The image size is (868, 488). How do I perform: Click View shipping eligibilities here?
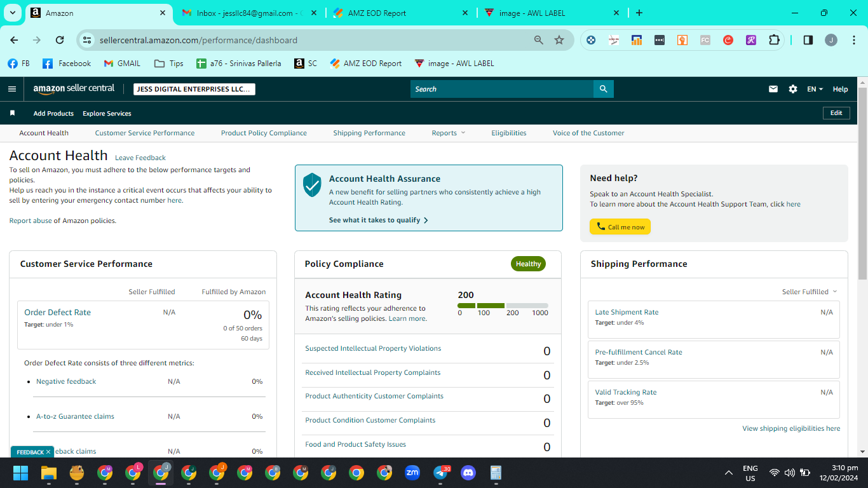click(x=791, y=428)
